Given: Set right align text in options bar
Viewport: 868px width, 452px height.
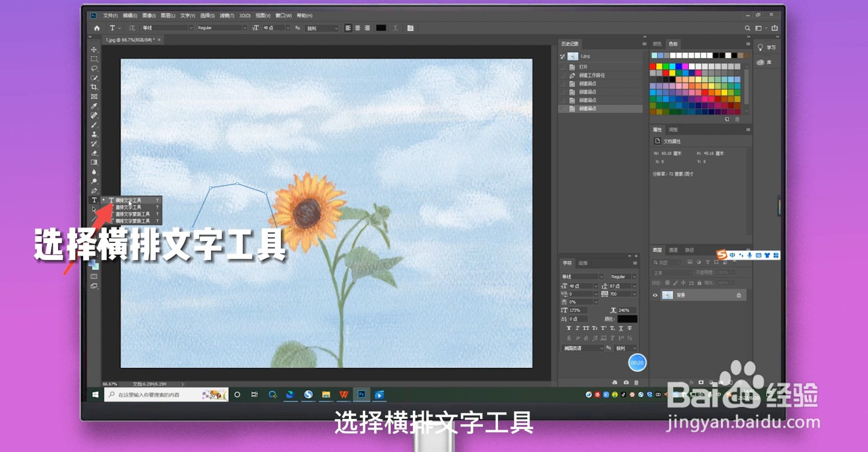Looking at the screenshot, I should point(367,28).
